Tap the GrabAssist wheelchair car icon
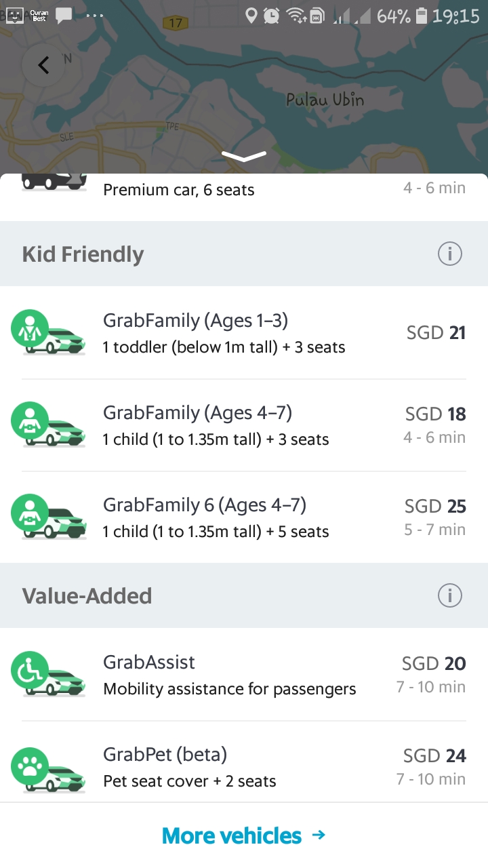488x868 pixels. point(49,674)
